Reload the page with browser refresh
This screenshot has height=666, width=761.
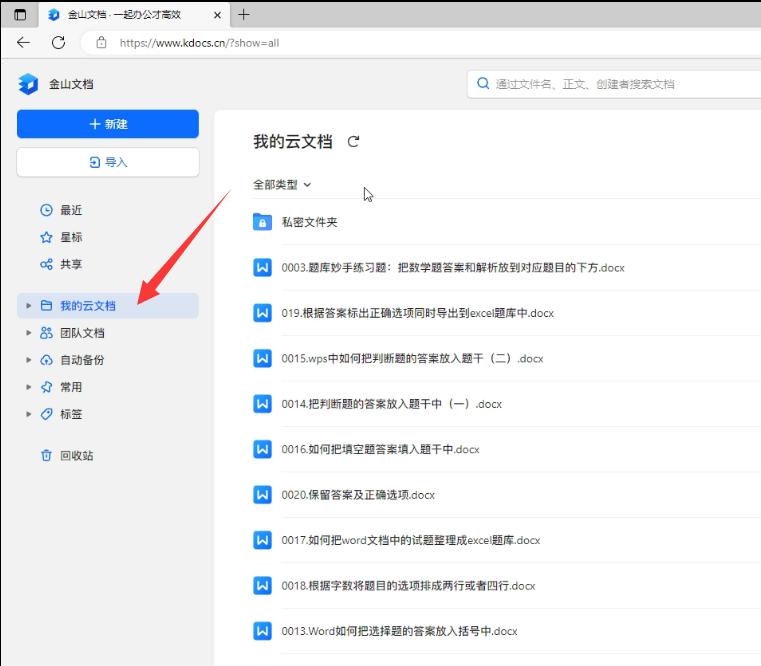pos(59,43)
